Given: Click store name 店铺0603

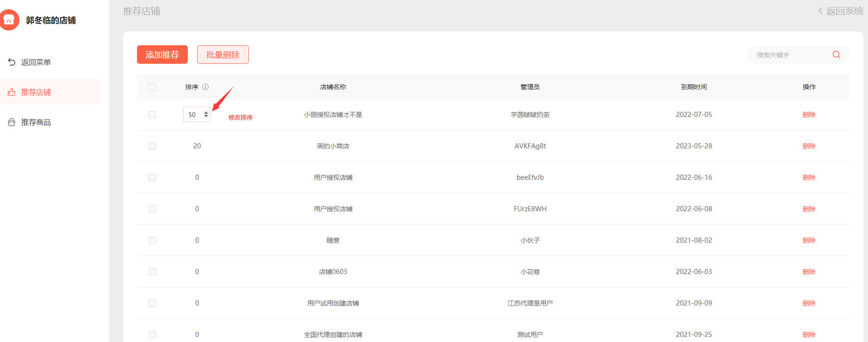Looking at the screenshot, I should [x=333, y=272].
